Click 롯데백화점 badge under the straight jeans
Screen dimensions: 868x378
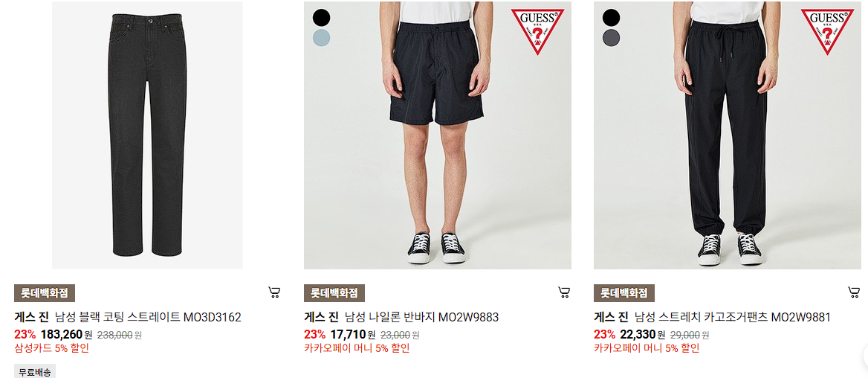(45, 292)
